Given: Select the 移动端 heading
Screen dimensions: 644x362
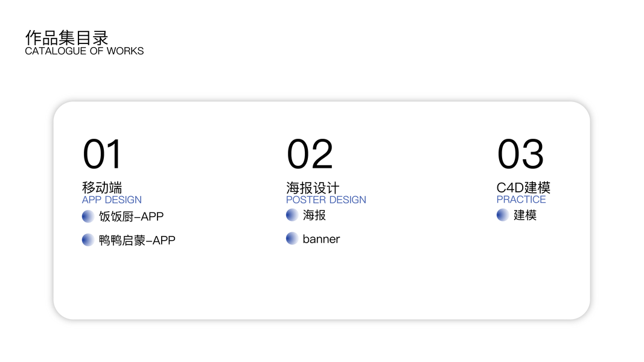Looking at the screenshot, I should (x=102, y=188).
